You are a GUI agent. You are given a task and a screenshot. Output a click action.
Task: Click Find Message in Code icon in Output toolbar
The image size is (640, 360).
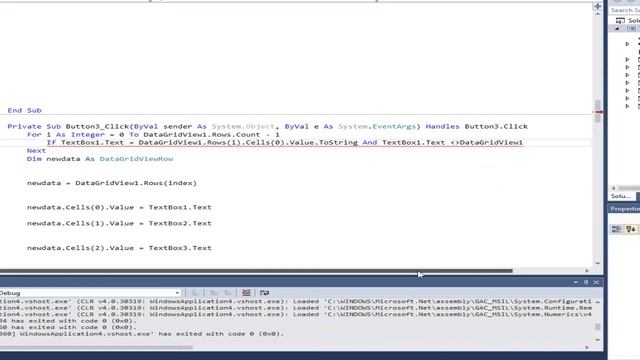pyautogui.click(x=195, y=293)
